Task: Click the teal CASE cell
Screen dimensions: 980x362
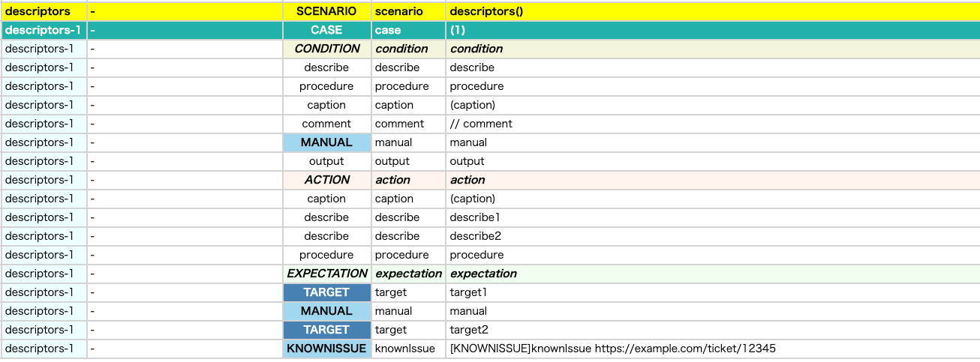Action: coord(326,30)
